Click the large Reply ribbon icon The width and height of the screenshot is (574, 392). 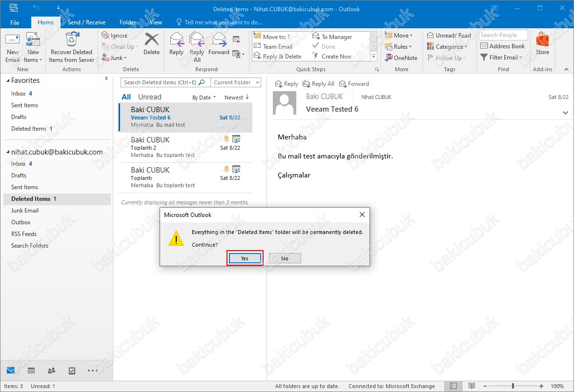coord(177,44)
